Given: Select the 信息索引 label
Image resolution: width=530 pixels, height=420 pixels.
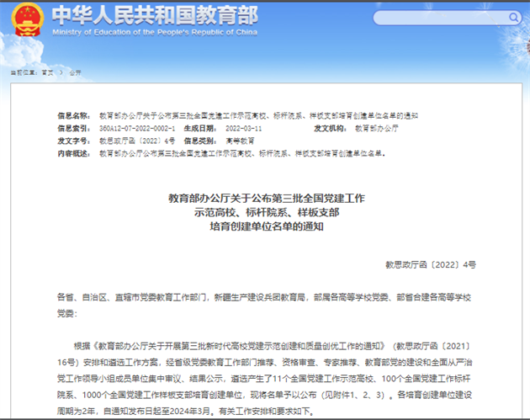Looking at the screenshot, I should point(74,129).
